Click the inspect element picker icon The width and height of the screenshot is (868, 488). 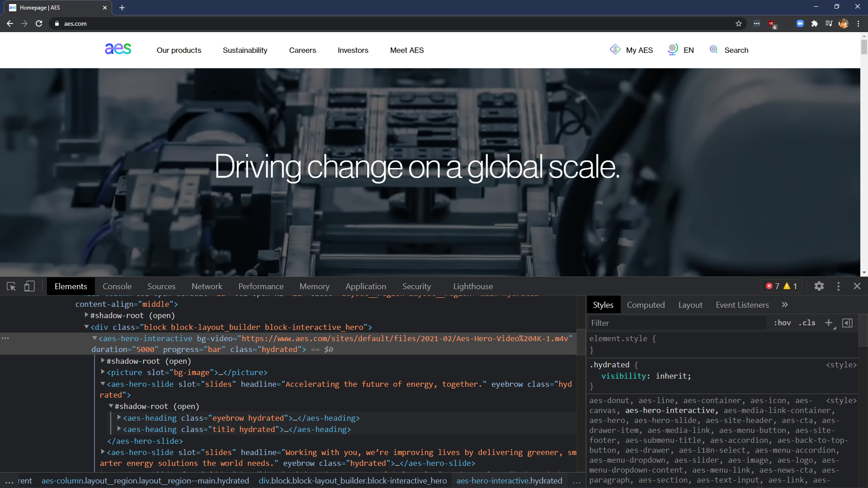coord(11,286)
